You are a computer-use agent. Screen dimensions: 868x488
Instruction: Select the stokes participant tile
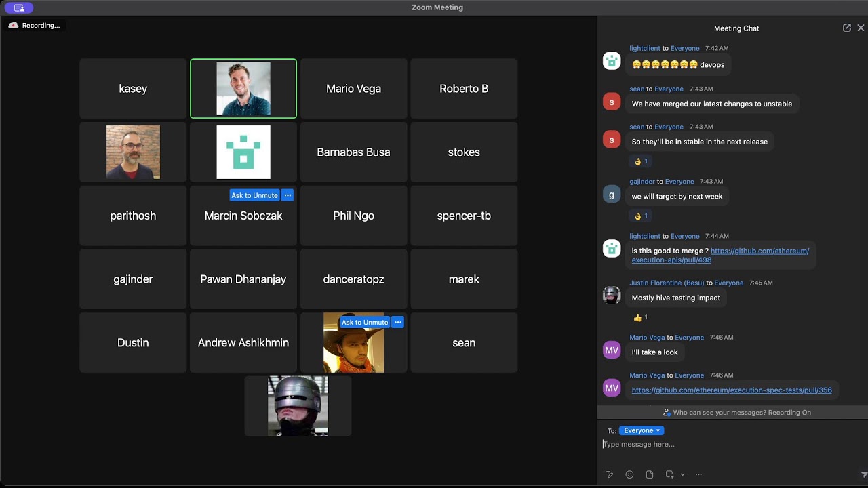tap(464, 152)
